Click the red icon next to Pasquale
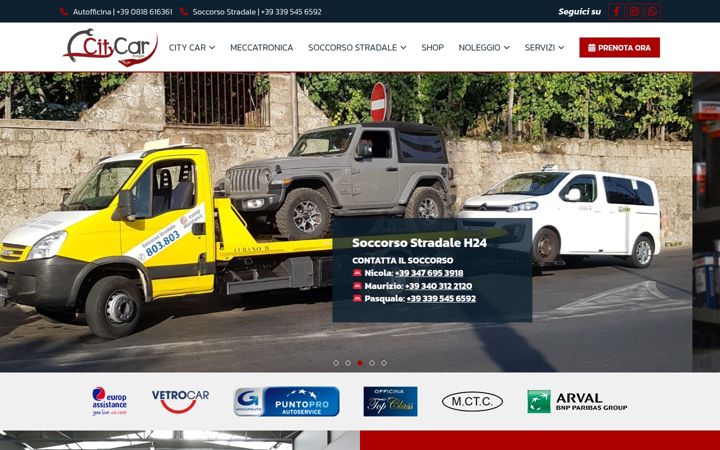This screenshot has height=450, width=720. pyautogui.click(x=357, y=298)
